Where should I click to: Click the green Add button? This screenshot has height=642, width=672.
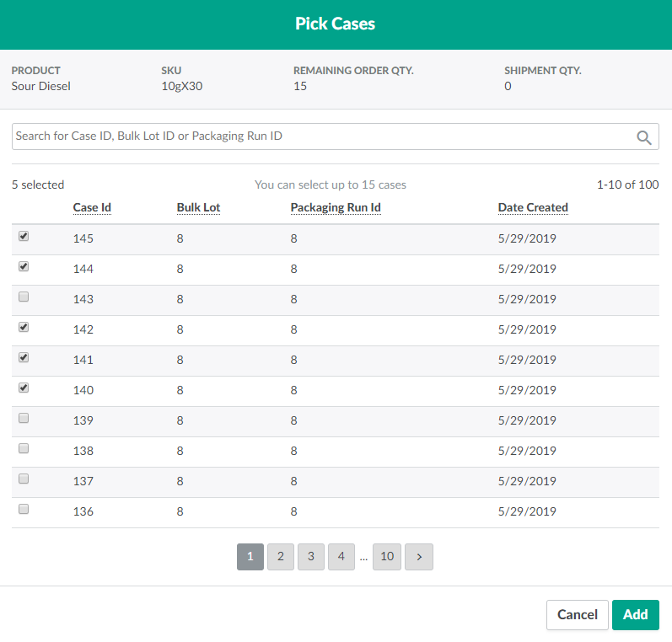[x=635, y=615]
